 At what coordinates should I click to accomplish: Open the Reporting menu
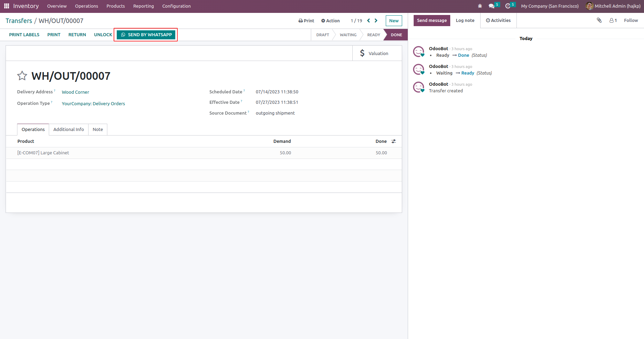(x=144, y=6)
